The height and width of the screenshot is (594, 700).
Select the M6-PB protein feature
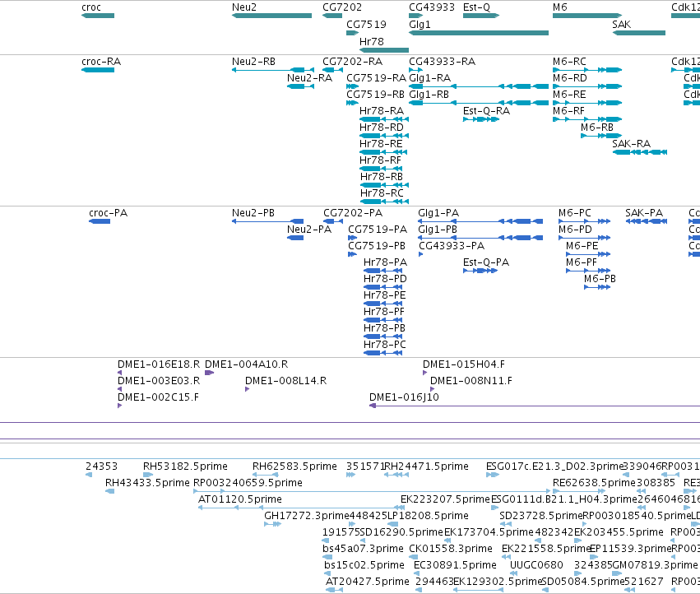coord(597,287)
